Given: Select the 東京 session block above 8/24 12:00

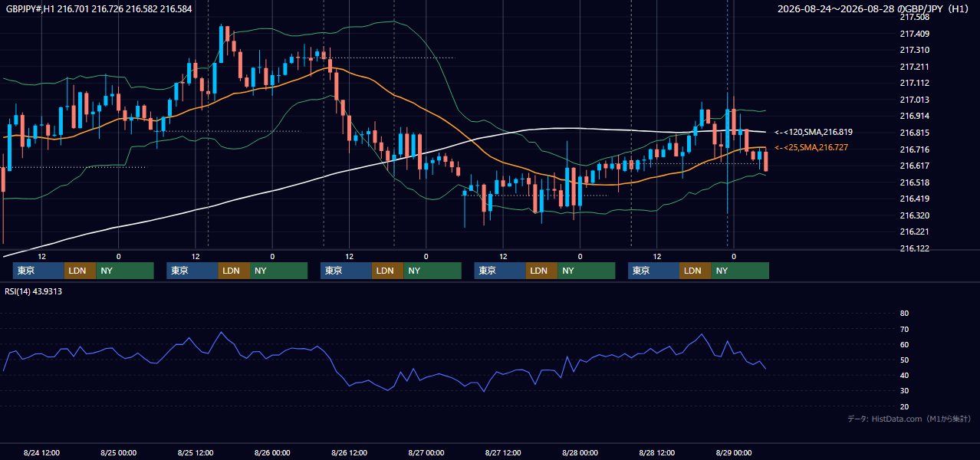Looking at the screenshot, I should (38, 271).
